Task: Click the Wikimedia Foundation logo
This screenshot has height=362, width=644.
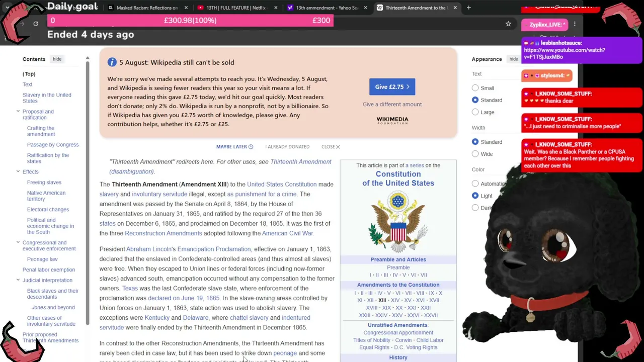Action: click(392, 121)
